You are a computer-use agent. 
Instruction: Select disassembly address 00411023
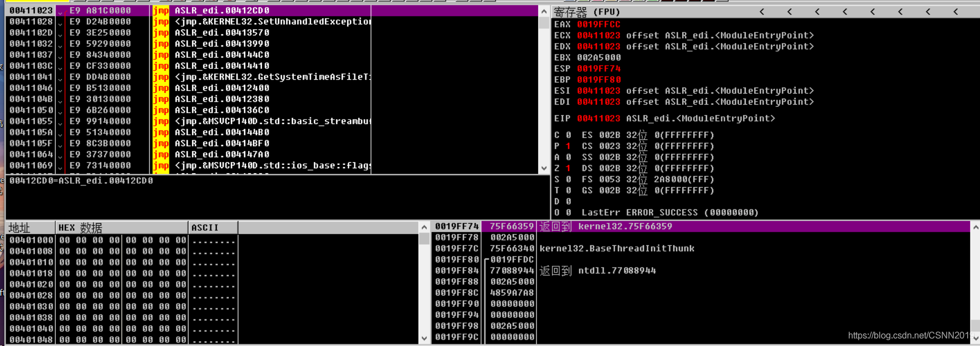(31, 11)
